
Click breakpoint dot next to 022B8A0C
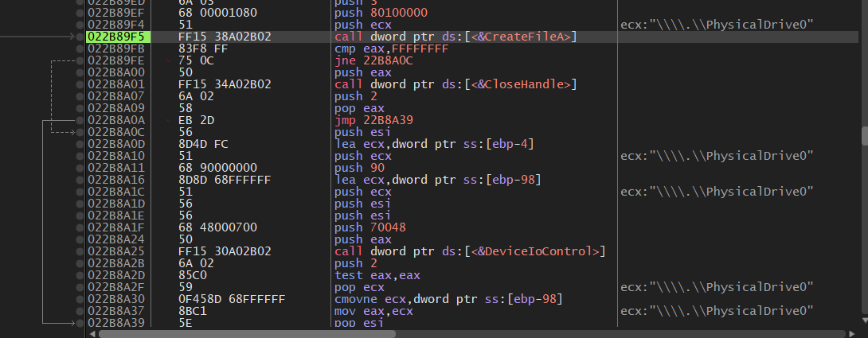click(80, 132)
